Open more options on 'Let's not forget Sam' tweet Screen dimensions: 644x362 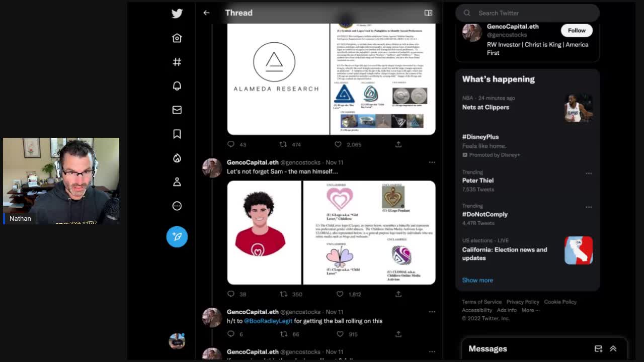pos(432,162)
